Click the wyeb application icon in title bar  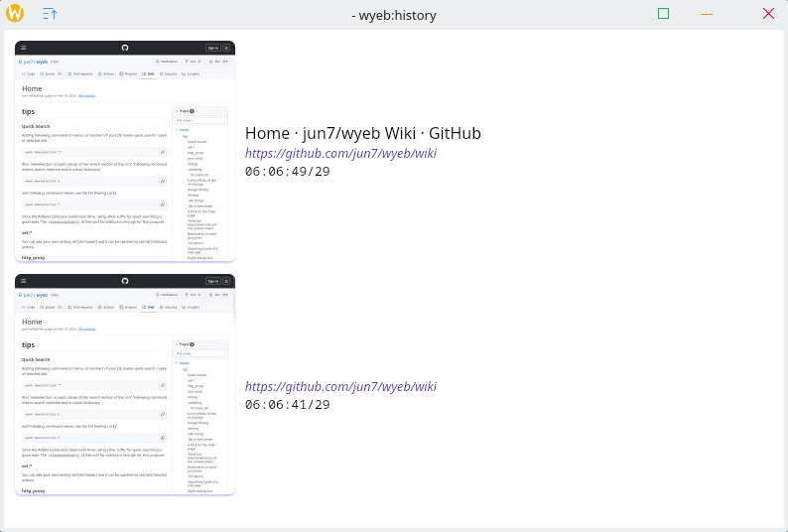16,14
